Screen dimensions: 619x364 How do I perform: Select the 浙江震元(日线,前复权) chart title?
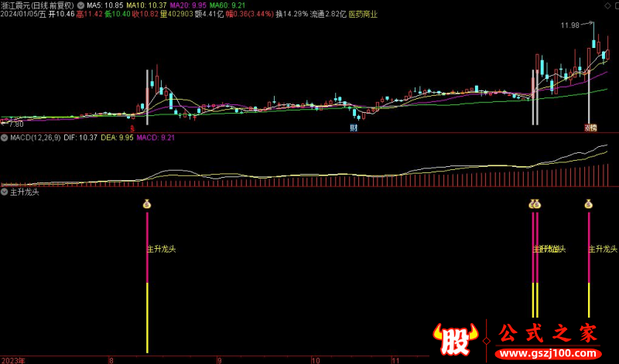[37, 5]
